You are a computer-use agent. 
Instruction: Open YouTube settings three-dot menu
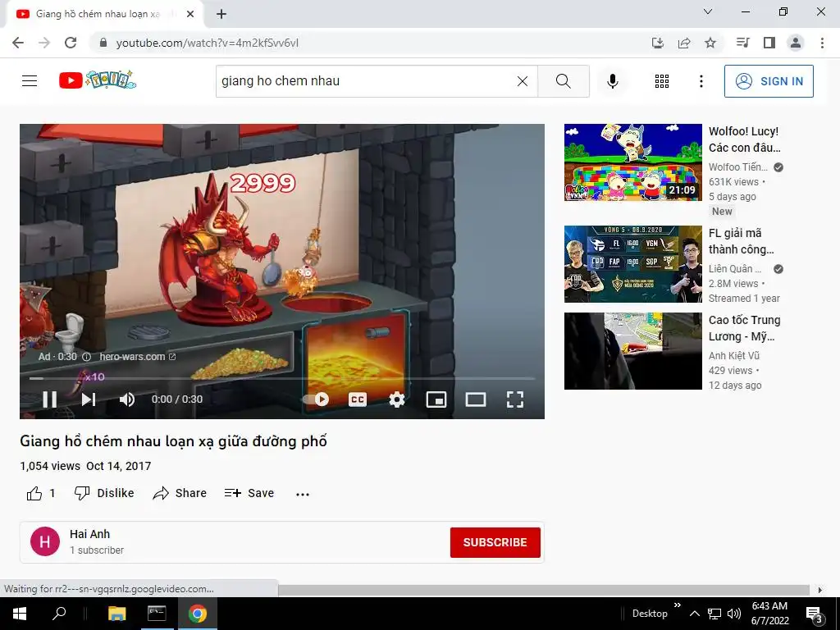tap(701, 81)
